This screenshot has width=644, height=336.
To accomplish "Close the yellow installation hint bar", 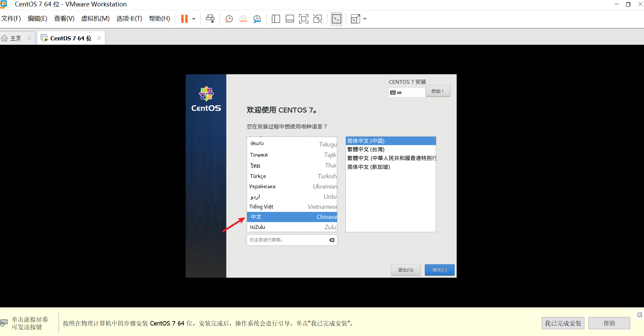I will (x=640, y=315).
